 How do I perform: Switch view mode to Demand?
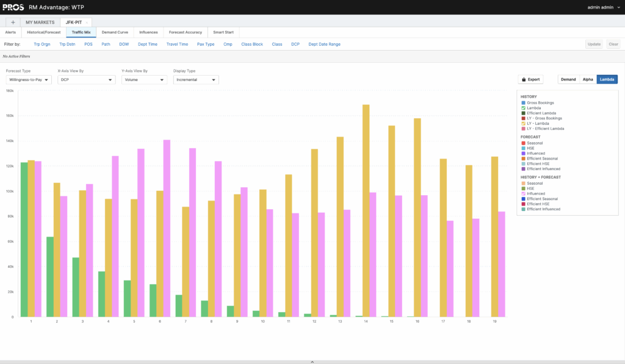[x=569, y=79]
